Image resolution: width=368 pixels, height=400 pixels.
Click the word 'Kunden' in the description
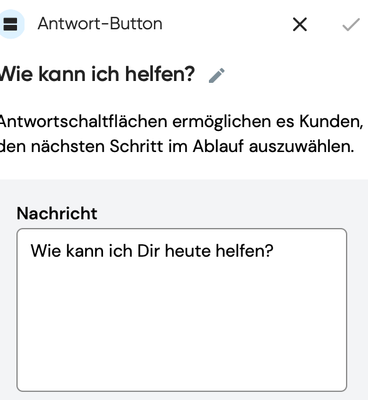pos(329,122)
